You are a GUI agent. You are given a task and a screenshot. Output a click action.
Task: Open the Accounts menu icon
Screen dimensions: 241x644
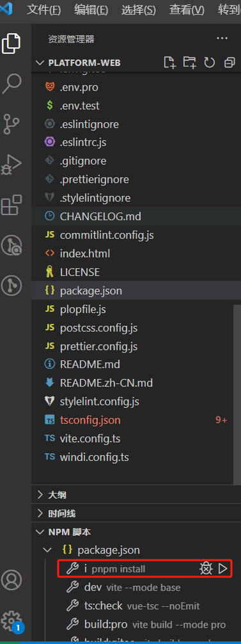click(11, 579)
